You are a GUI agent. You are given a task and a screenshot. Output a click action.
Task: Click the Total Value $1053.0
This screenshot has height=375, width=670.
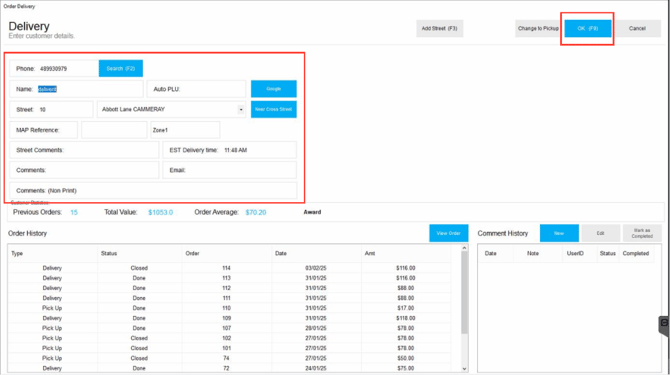(x=161, y=212)
